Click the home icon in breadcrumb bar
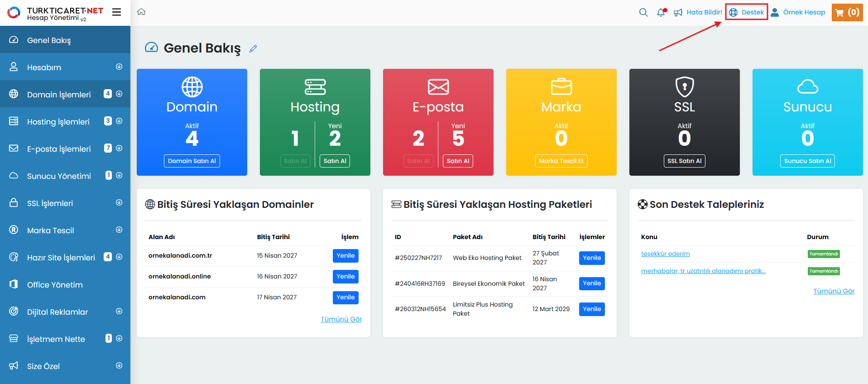The width and height of the screenshot is (868, 384). [x=141, y=12]
